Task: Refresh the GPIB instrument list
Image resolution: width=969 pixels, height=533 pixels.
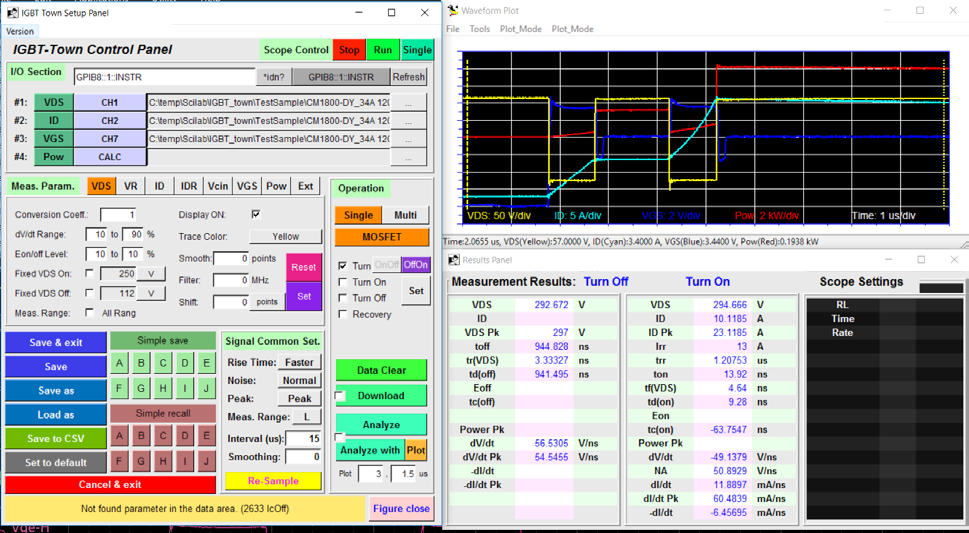Action: point(408,77)
